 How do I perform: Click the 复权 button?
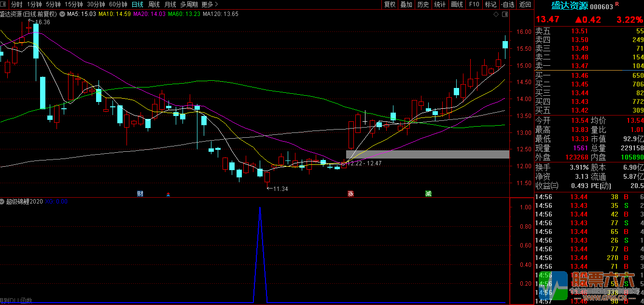[390, 4]
